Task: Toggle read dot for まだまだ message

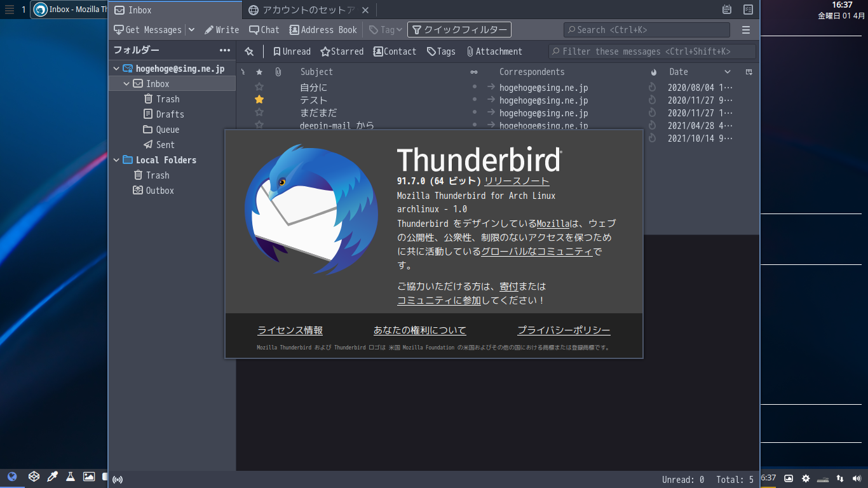Action: (474, 112)
